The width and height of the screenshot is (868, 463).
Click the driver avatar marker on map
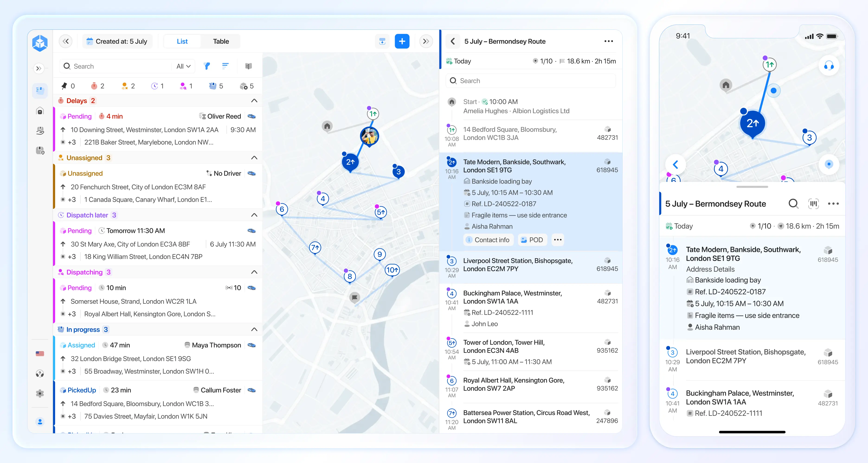369,136
